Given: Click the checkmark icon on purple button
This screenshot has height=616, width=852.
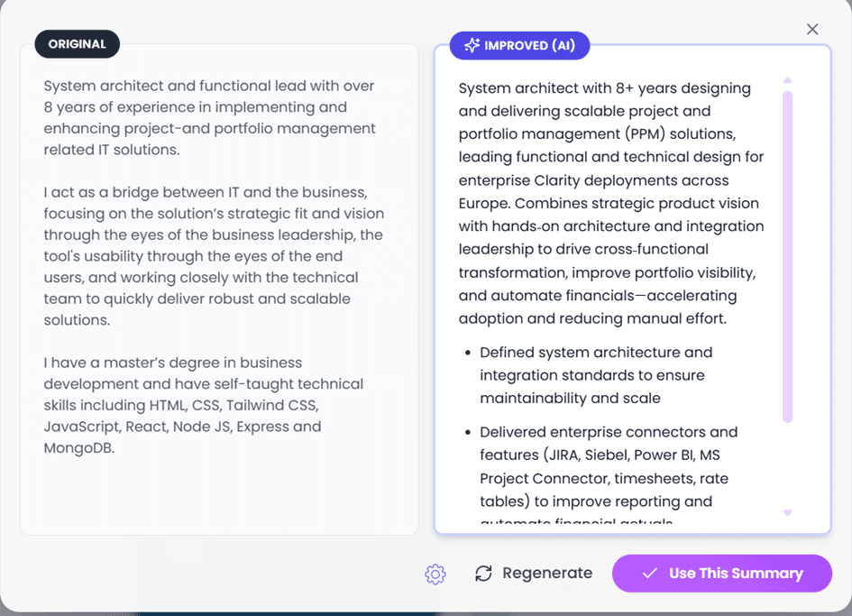Looking at the screenshot, I should coord(649,574).
